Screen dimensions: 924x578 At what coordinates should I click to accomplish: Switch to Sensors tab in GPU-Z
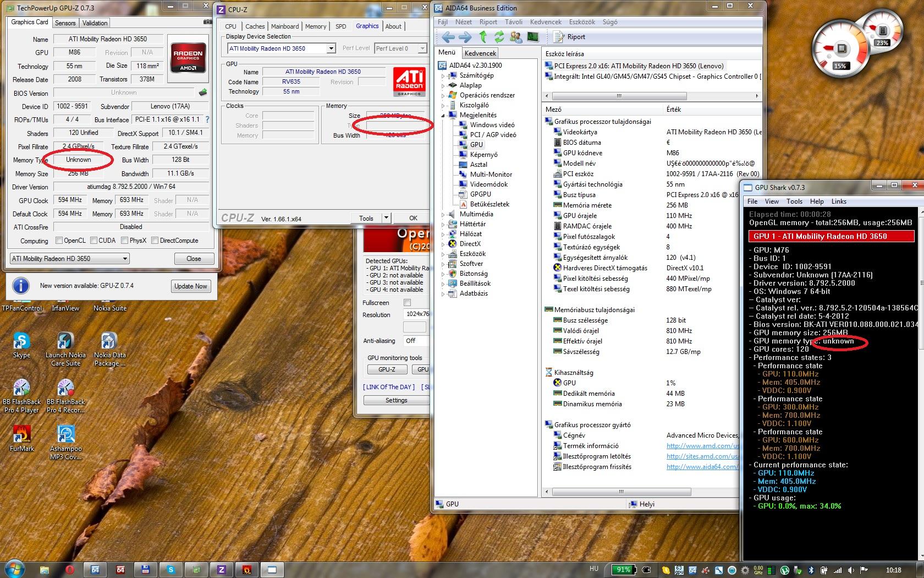click(65, 23)
